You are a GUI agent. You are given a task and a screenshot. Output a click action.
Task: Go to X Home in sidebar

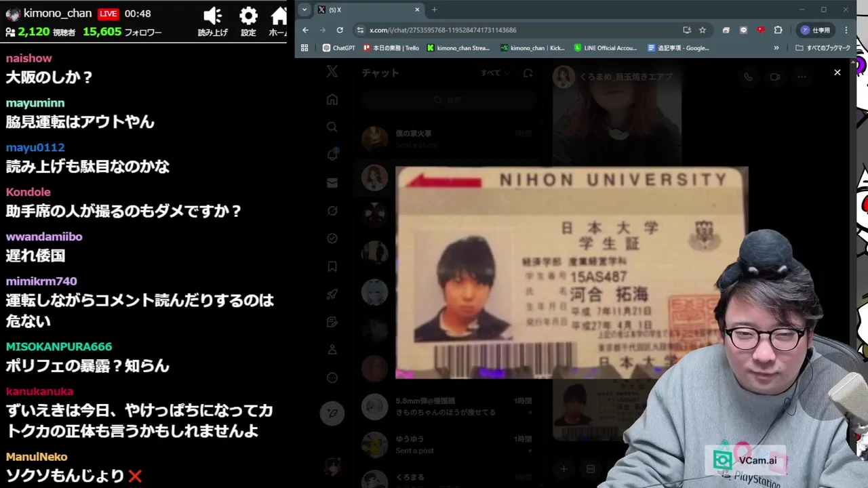(332, 100)
